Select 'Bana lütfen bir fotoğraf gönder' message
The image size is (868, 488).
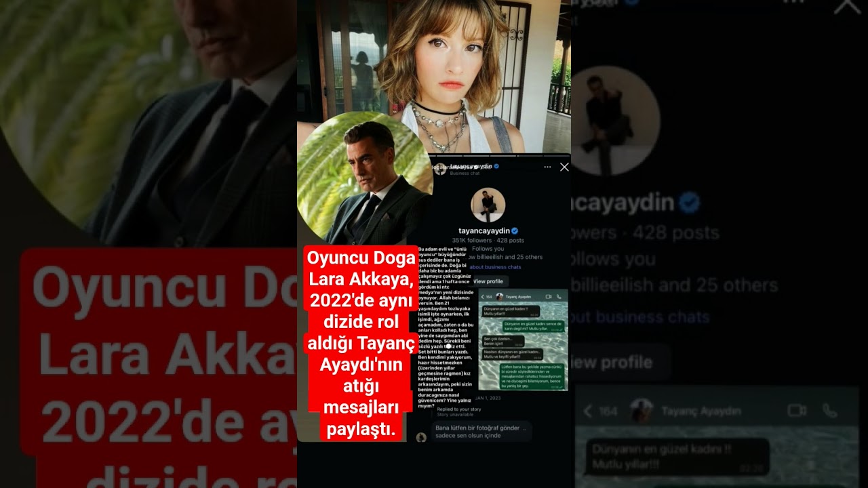point(481,431)
